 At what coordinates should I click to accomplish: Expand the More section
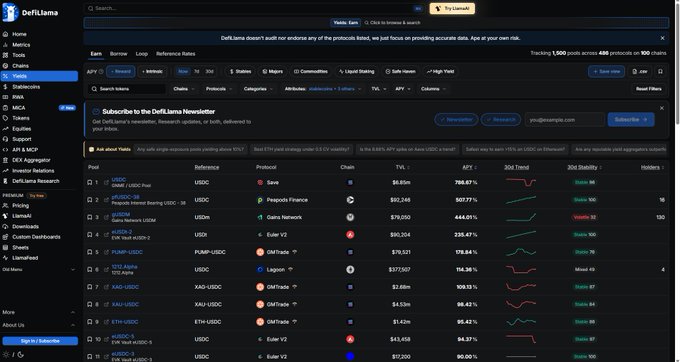click(39, 312)
